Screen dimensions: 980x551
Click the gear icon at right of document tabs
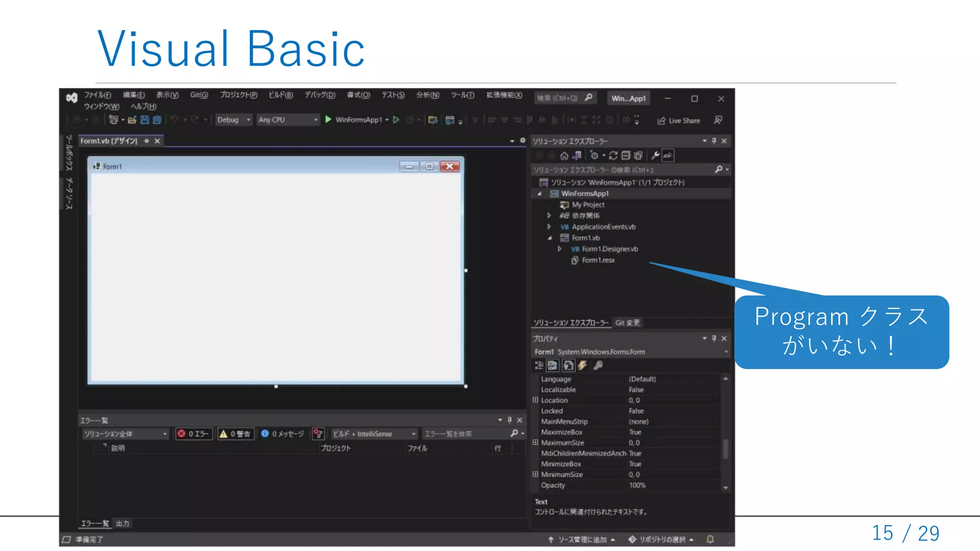[x=523, y=140]
